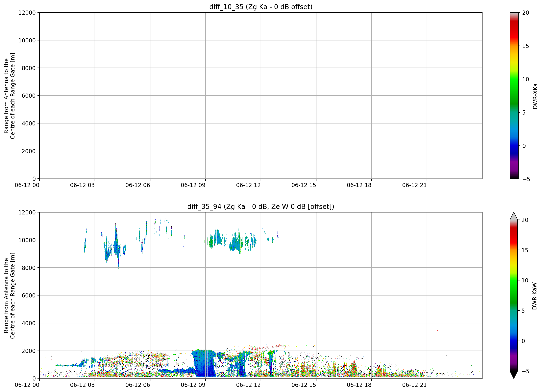This screenshot has width=542, height=392.
Task: Click the "12000" y-tick of the diff_10_35 plot
Action: 27,13
